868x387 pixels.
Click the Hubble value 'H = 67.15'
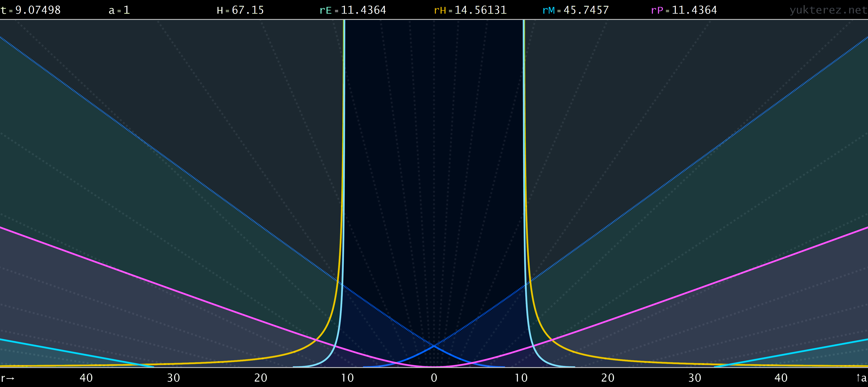[240, 10]
